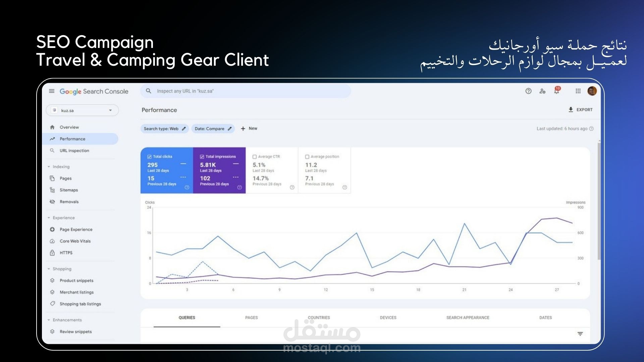Switch to the Pages tab
The image size is (644, 362).
pos(251,317)
